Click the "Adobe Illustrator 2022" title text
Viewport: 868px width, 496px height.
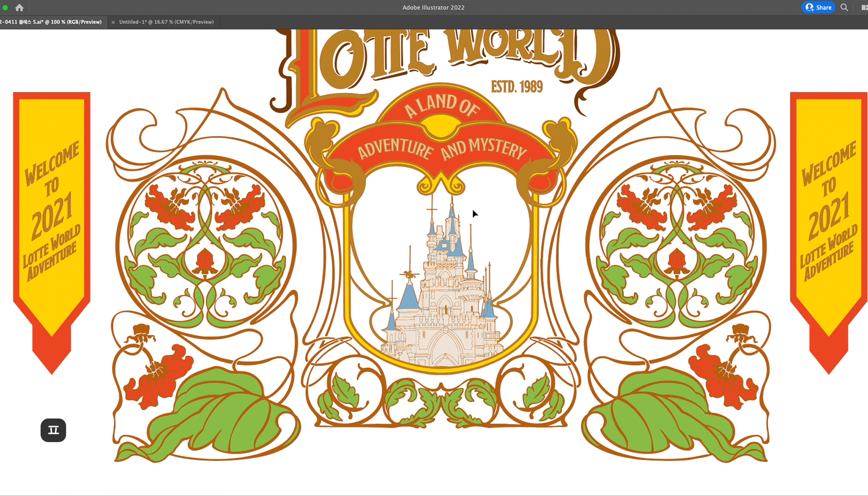tap(433, 7)
